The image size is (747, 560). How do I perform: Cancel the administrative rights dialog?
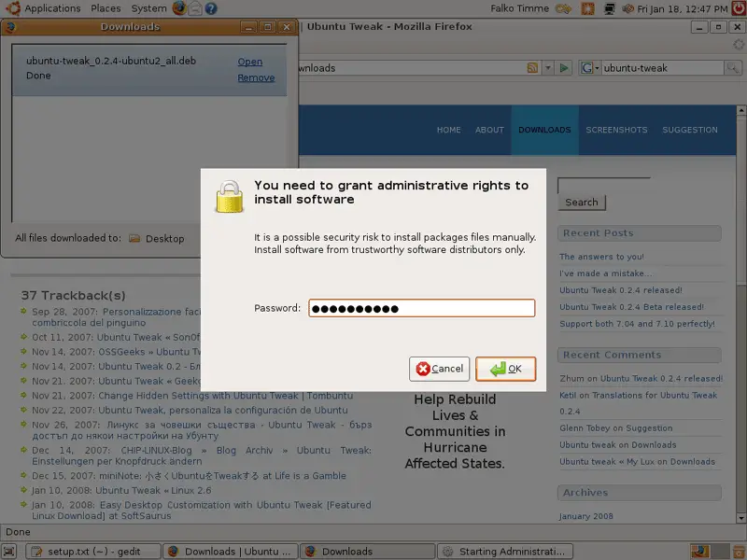pyautogui.click(x=439, y=369)
